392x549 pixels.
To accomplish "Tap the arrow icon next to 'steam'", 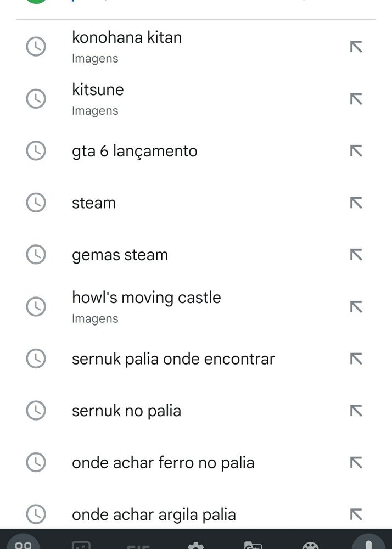I will pos(356,203).
